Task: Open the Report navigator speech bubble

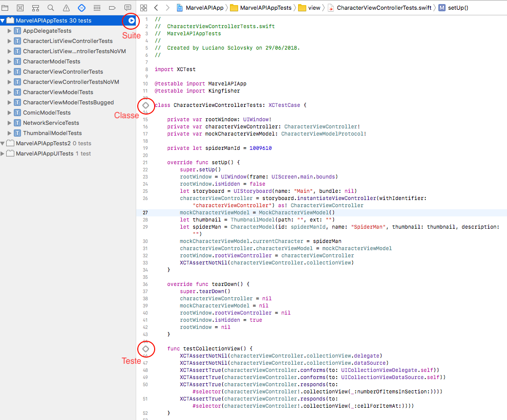Action: [x=128, y=8]
